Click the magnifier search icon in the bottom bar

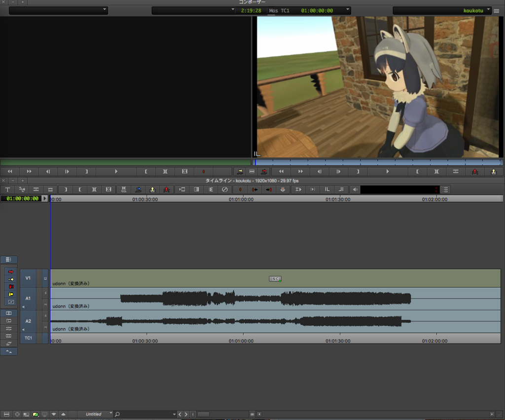click(117, 414)
